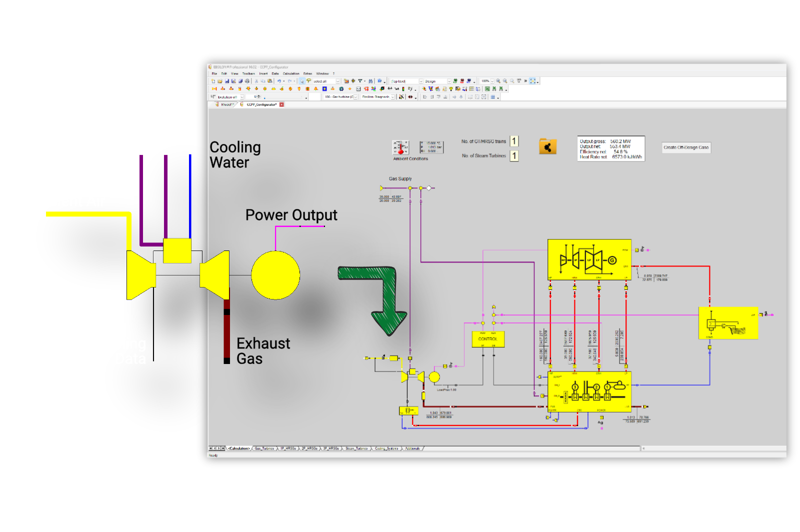Open the Ambient Conditions thermometer component
The image size is (800, 532).
(400, 147)
